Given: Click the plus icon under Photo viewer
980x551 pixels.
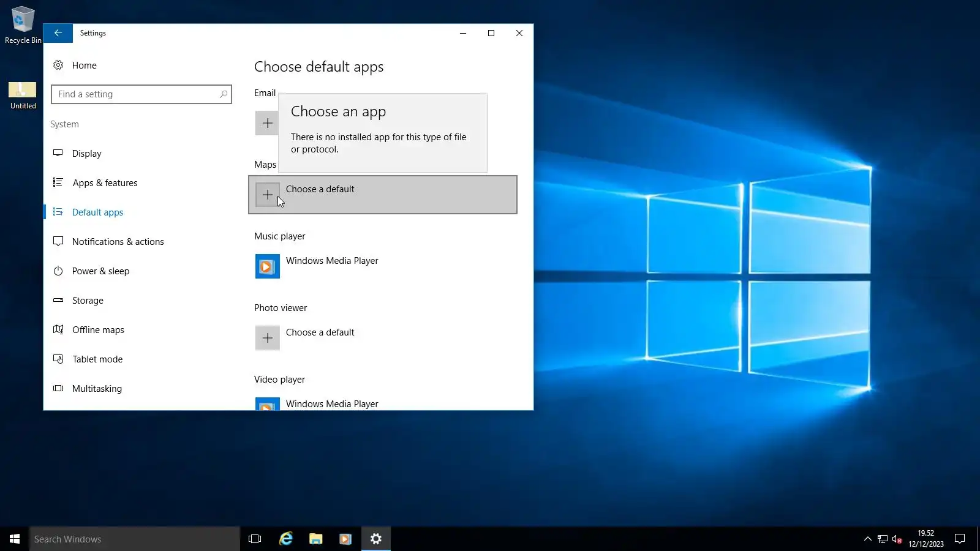Looking at the screenshot, I should (268, 338).
